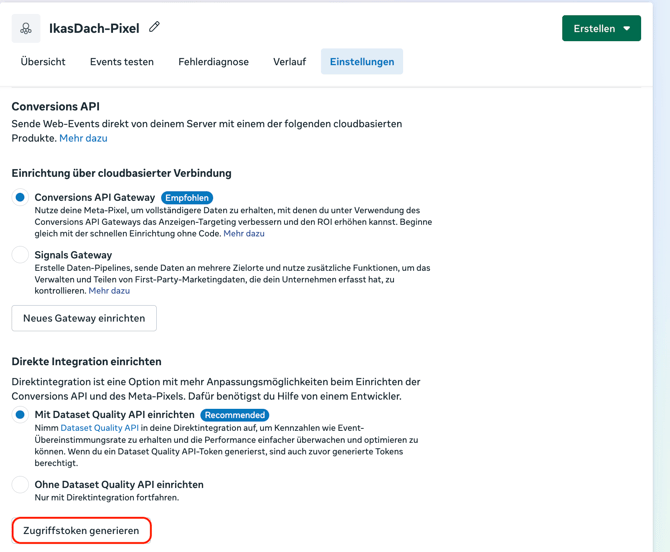Open Mehr dazu link in Gateway description
The height and width of the screenshot is (552, 670).
[x=244, y=233]
